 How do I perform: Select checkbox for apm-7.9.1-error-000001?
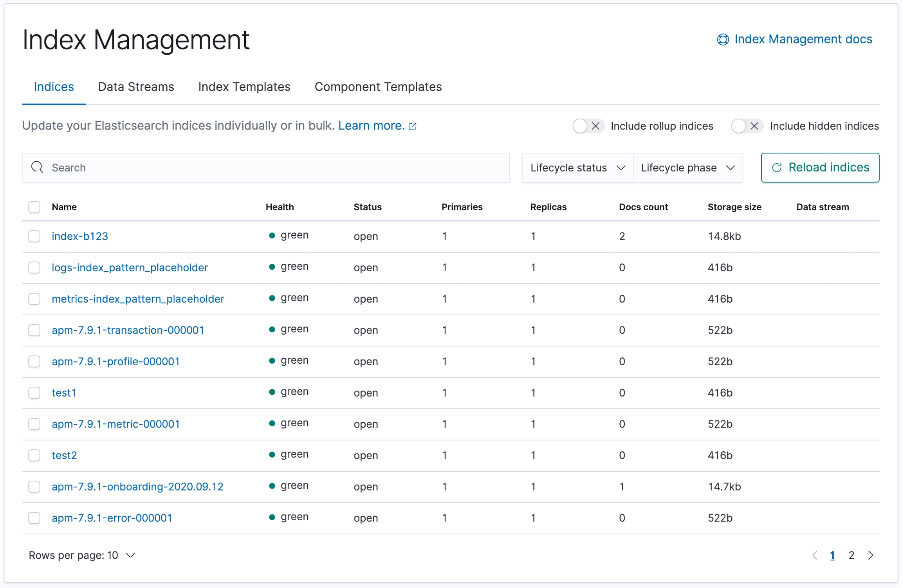pyautogui.click(x=34, y=518)
